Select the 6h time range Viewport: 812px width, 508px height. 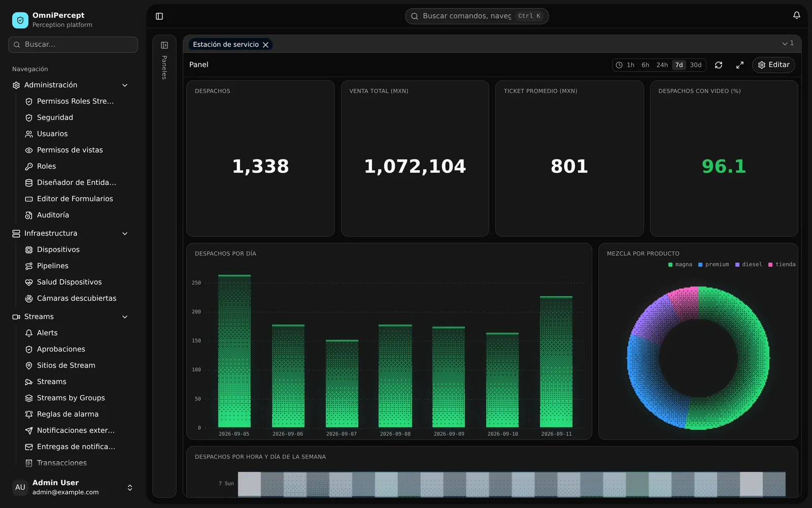click(x=645, y=65)
